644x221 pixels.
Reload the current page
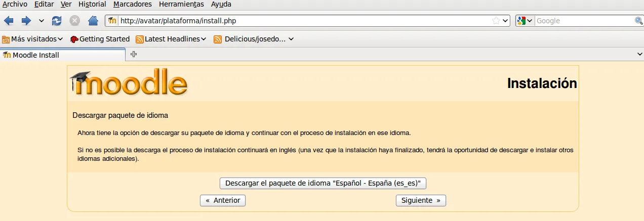coord(57,21)
